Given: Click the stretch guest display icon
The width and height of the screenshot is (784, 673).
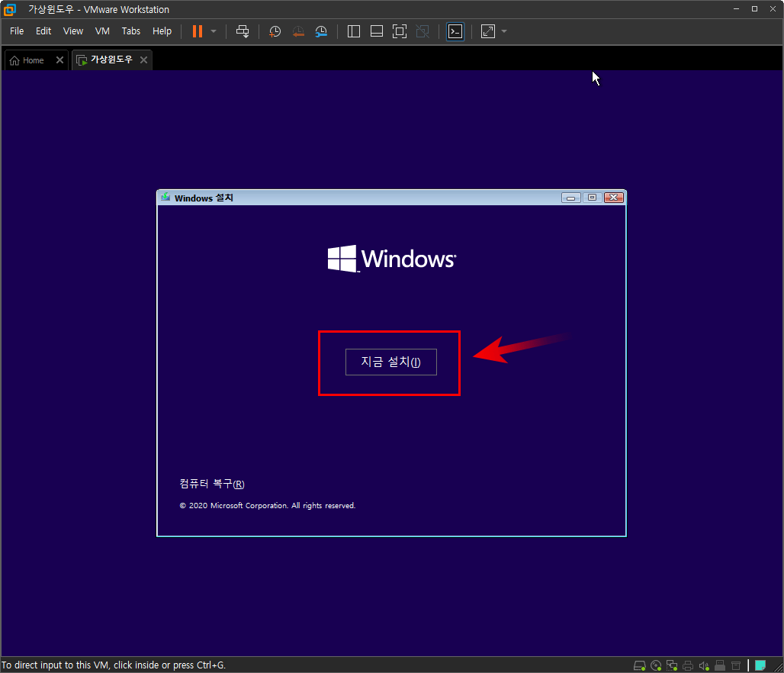Looking at the screenshot, I should coord(487,31).
